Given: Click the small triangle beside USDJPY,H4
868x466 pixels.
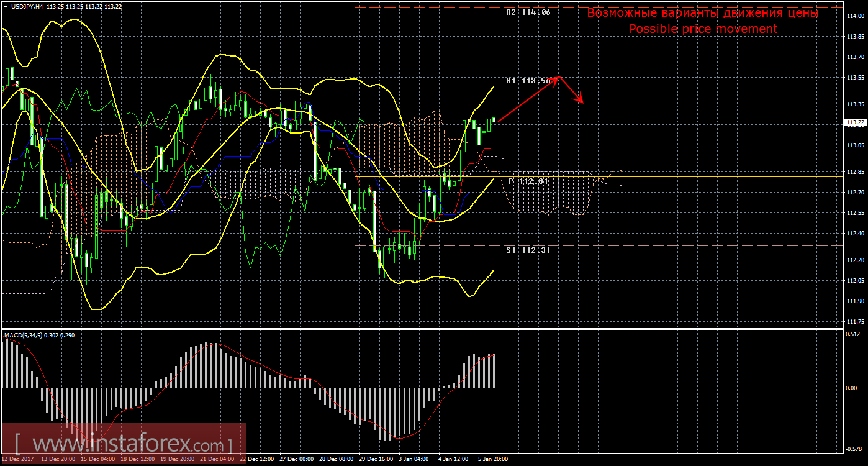Looking at the screenshot, I should (x=6, y=6).
